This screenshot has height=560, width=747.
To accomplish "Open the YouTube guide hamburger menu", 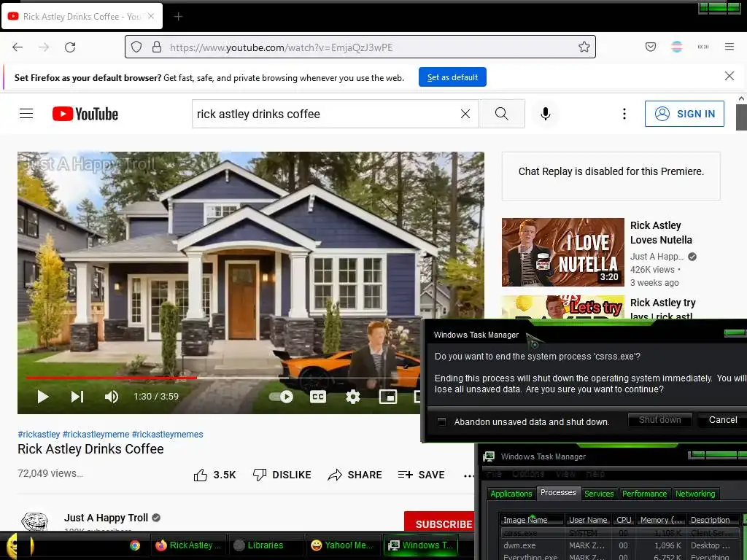I will click(26, 114).
